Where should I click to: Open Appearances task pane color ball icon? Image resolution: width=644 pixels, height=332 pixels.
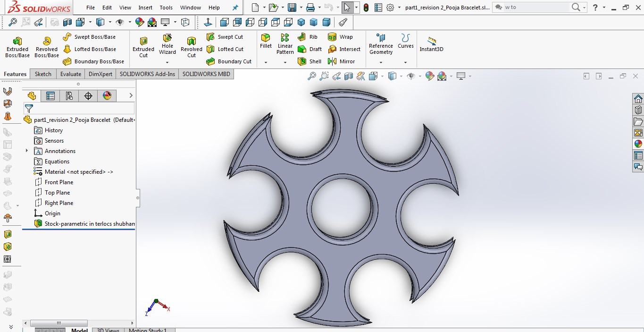(638, 144)
